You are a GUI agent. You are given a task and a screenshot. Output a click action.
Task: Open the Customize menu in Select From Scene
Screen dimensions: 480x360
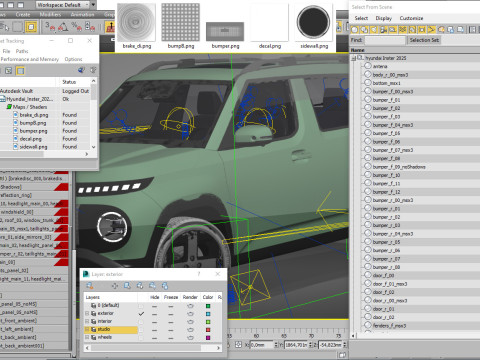point(411,18)
